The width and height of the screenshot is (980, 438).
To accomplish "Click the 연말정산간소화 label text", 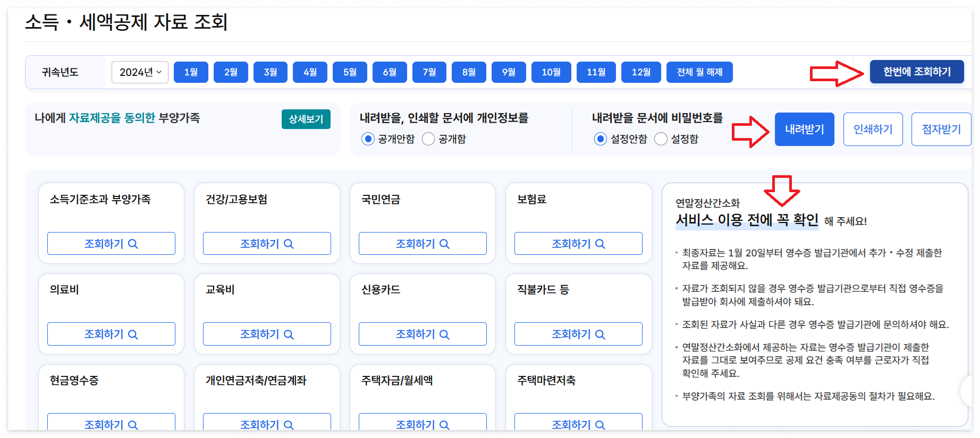I will [x=707, y=203].
